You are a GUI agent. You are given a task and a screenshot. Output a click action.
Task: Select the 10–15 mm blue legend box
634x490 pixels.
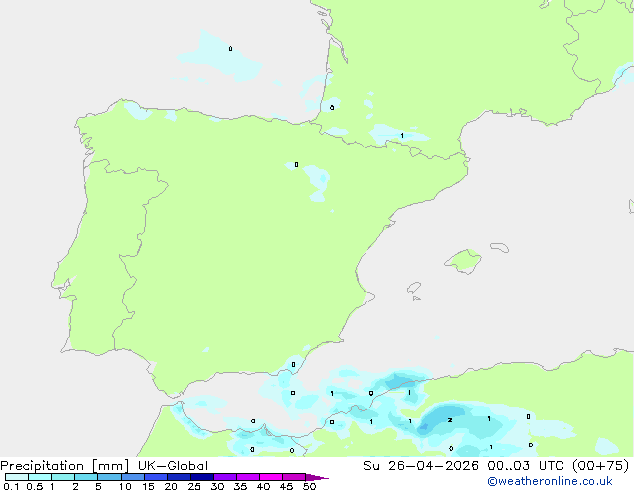(x=132, y=477)
